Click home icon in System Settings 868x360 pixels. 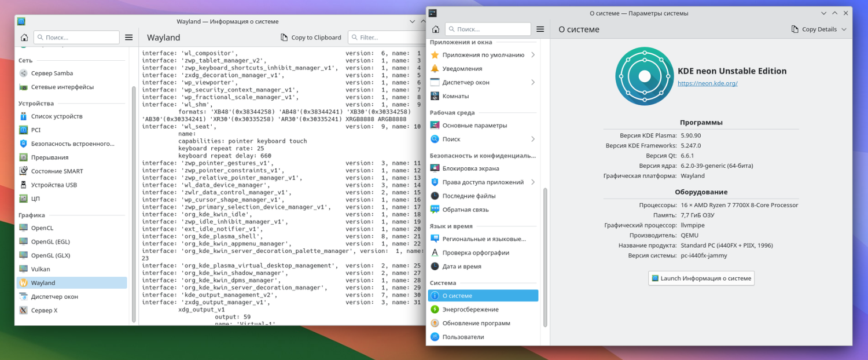point(436,29)
